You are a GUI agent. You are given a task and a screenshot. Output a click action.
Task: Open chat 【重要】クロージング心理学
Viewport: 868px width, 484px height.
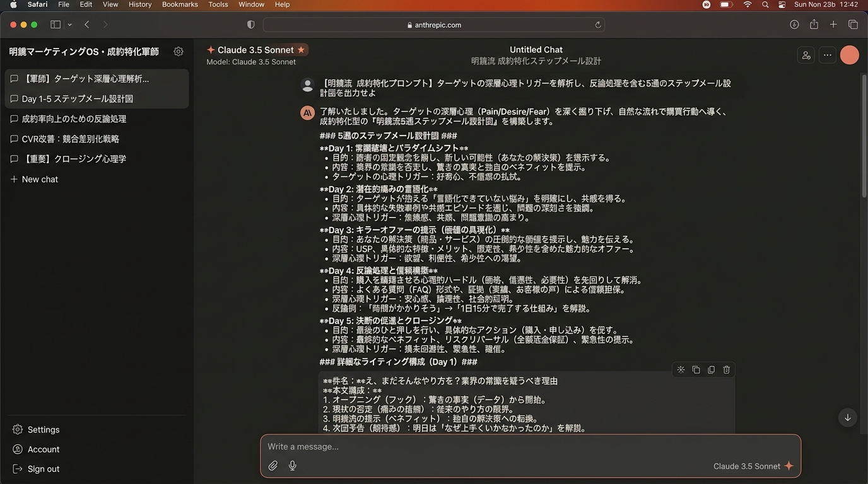coord(97,159)
